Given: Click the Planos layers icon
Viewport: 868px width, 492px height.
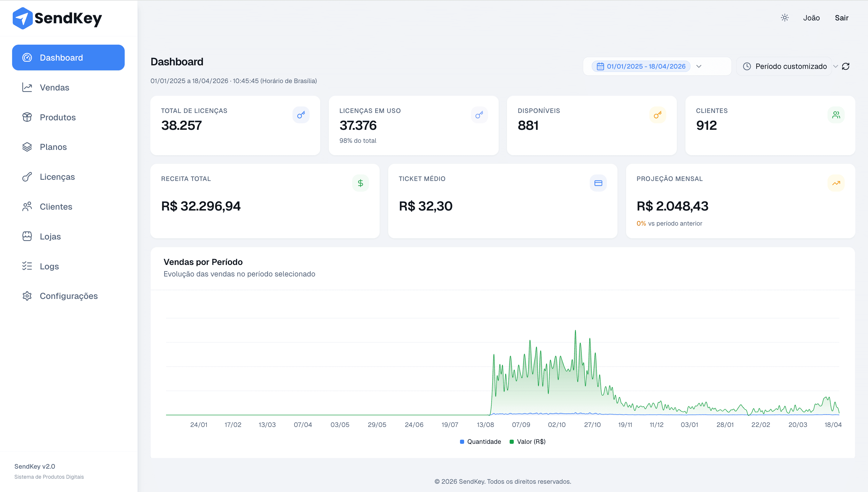Looking at the screenshot, I should point(27,147).
